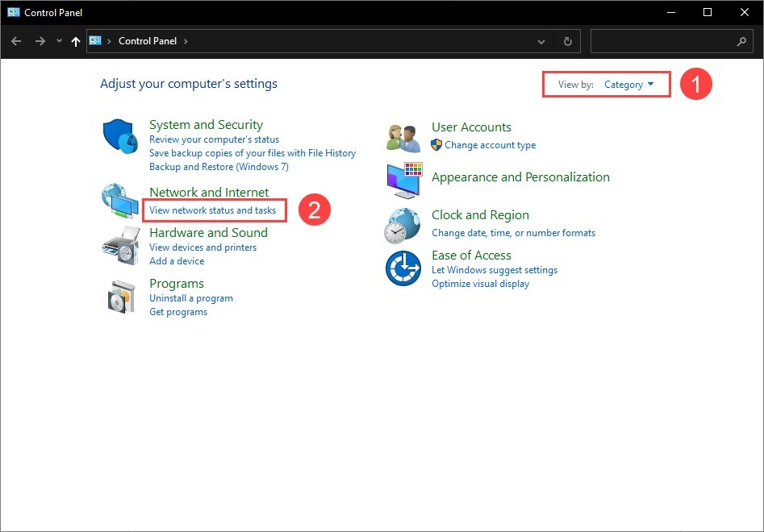
Task: Click the User Accounts people icon
Action: point(403,138)
